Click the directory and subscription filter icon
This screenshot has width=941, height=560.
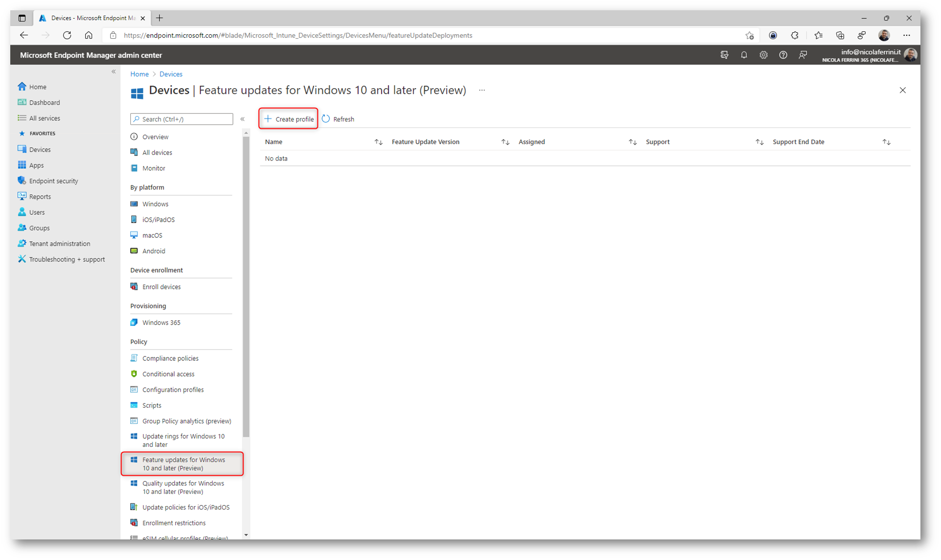tap(724, 55)
